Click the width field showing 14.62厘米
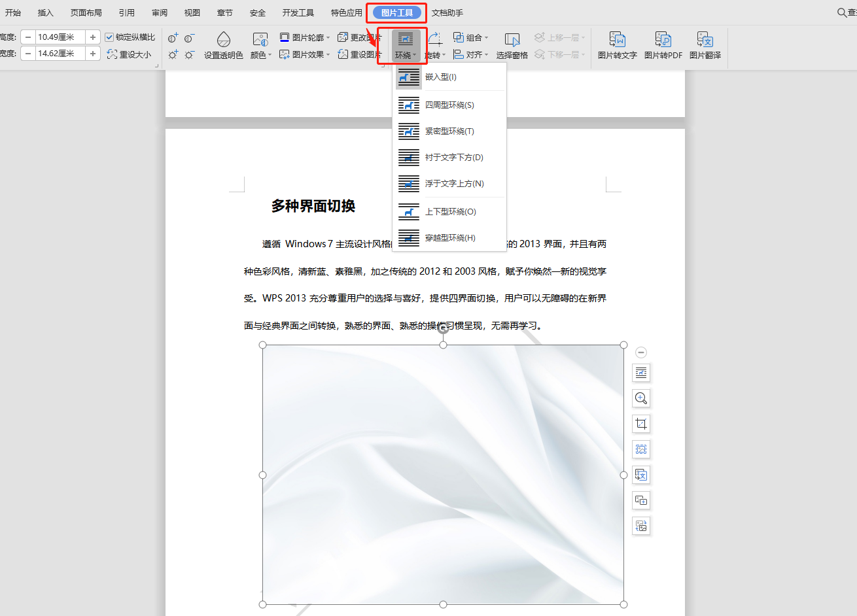Image resolution: width=857 pixels, height=616 pixels. (x=60, y=54)
